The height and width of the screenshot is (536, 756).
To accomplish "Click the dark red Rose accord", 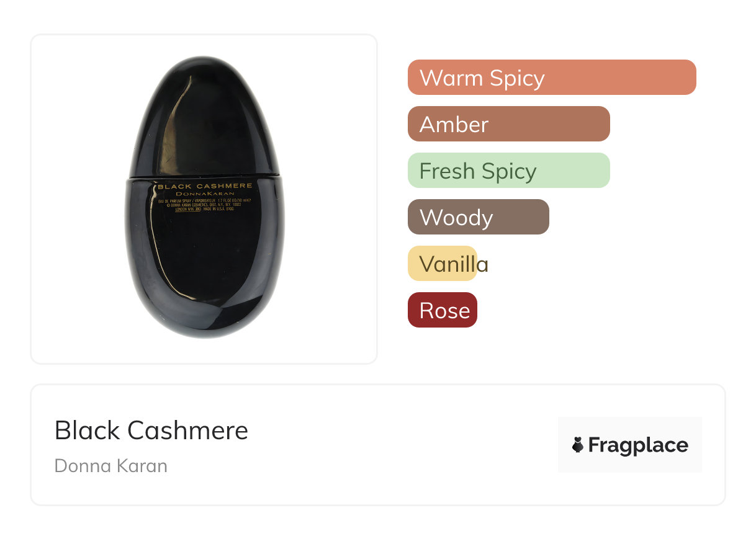I will point(442,310).
